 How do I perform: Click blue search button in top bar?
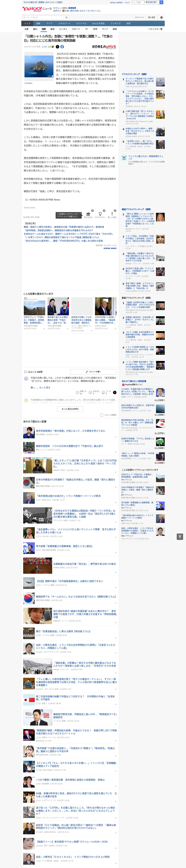161,2
